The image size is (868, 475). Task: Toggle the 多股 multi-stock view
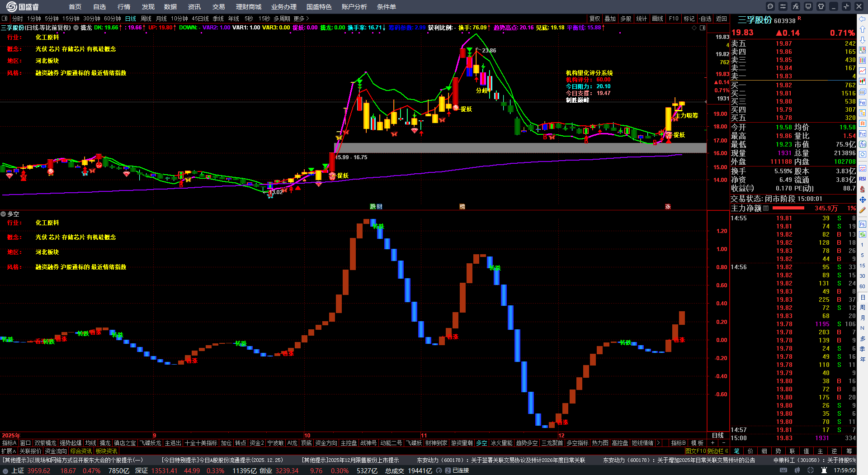click(626, 19)
